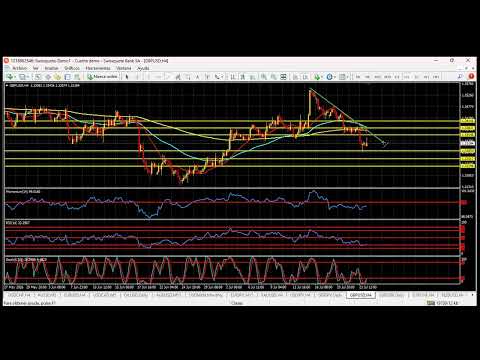The image size is (480, 360).
Task: Open the Strategy Tester icon
Action: point(77,77)
